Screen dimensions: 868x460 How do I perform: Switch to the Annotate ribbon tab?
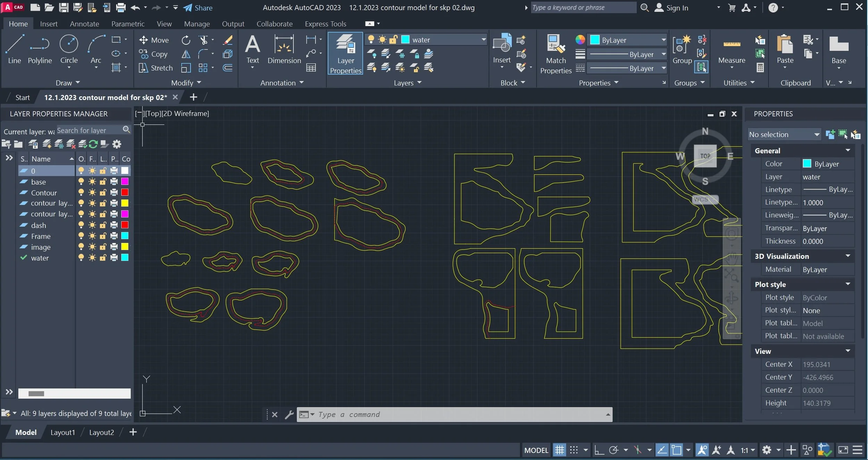[84, 24]
